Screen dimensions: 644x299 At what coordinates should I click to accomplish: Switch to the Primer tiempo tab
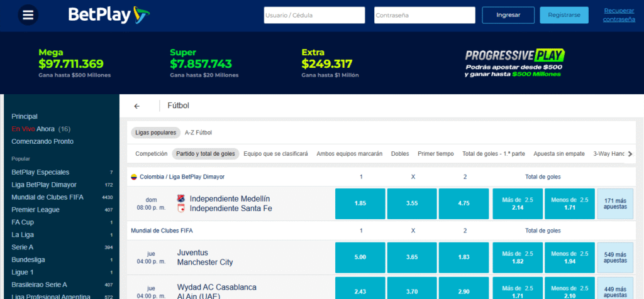tap(436, 154)
